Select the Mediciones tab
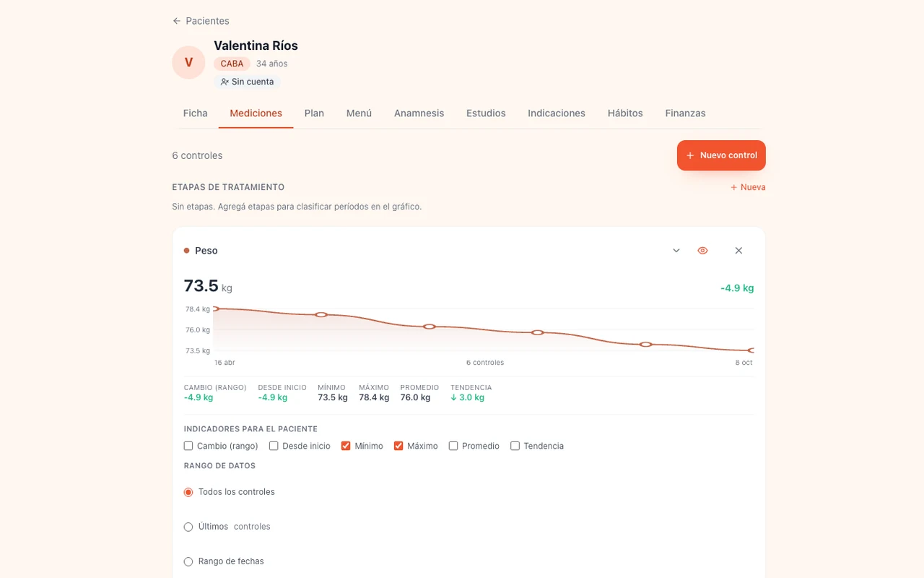 point(256,113)
